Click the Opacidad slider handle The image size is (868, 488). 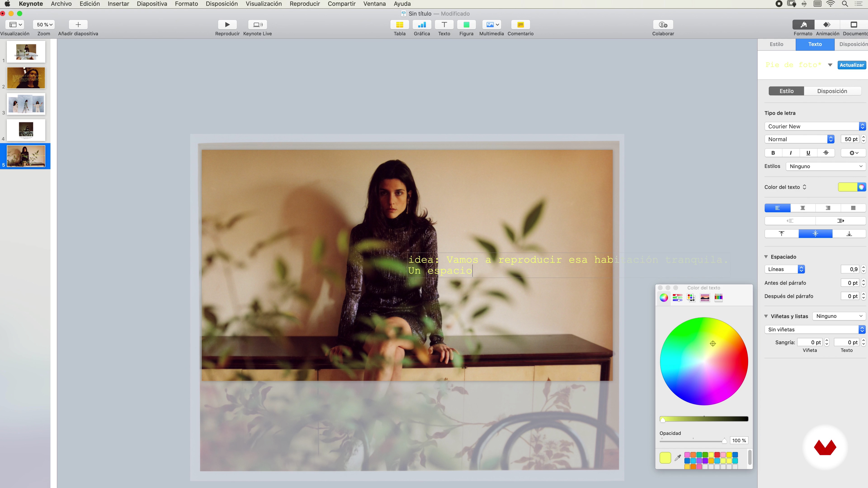tap(724, 441)
